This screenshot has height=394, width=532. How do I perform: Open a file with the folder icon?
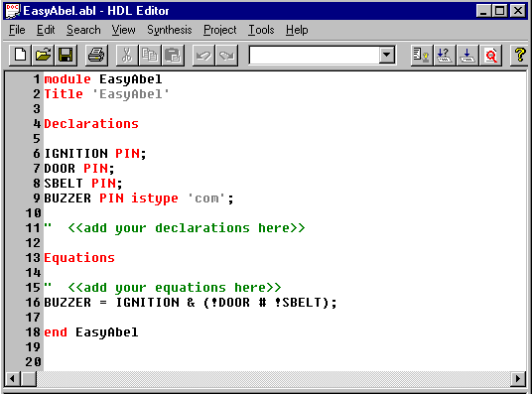(x=43, y=56)
